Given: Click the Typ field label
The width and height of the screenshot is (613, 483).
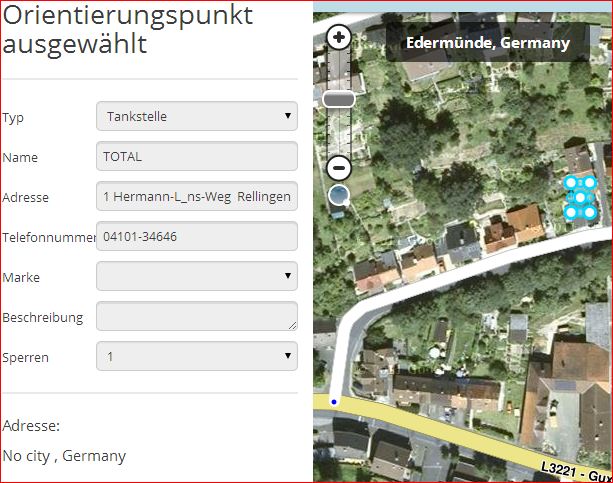Looking at the screenshot, I should pyautogui.click(x=13, y=117).
